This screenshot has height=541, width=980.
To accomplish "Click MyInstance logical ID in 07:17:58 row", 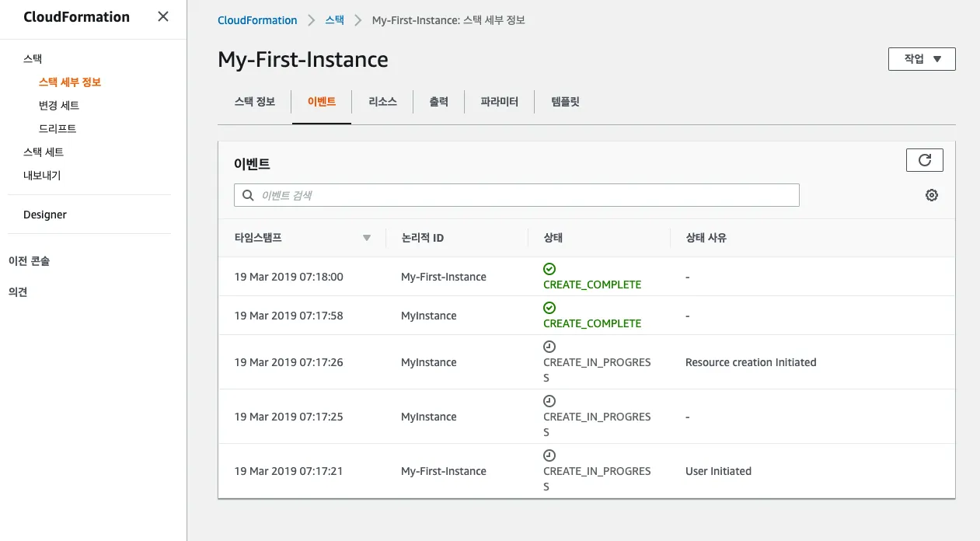I will coord(429,316).
